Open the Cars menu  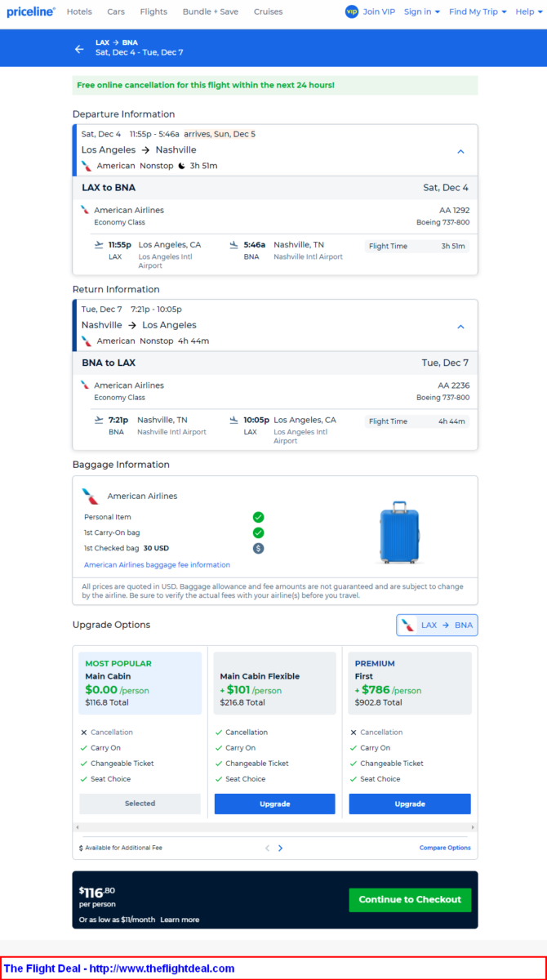pos(116,11)
